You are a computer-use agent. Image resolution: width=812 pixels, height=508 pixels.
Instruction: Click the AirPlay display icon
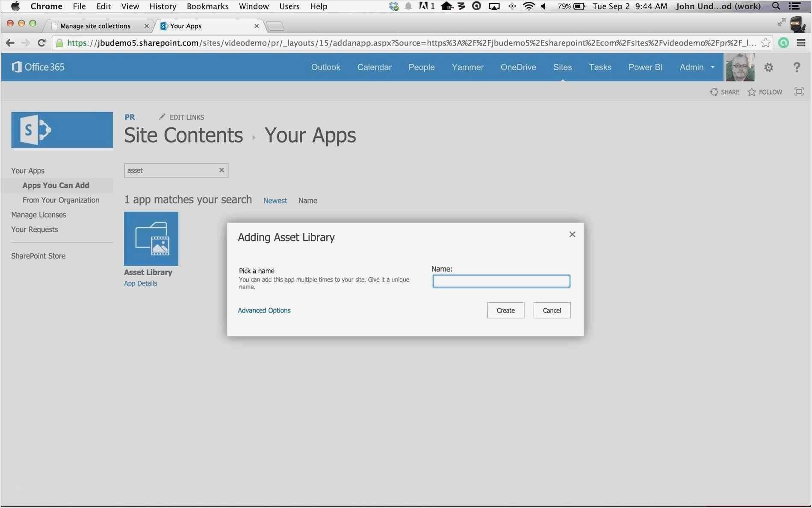[494, 6]
